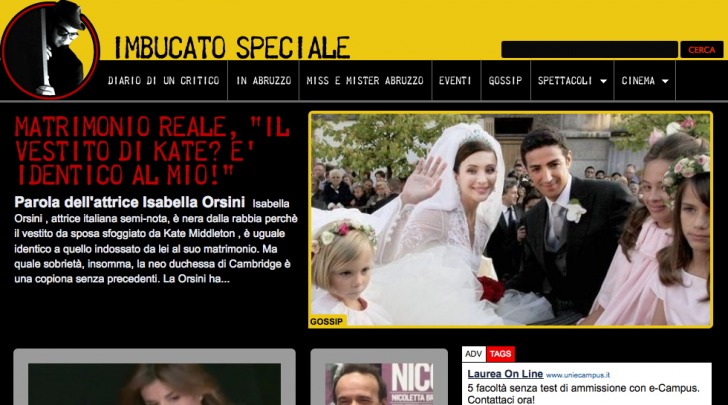Click ad text '5 facoltà senza test di ammissione'
The width and height of the screenshot is (728, 405).
point(583,393)
